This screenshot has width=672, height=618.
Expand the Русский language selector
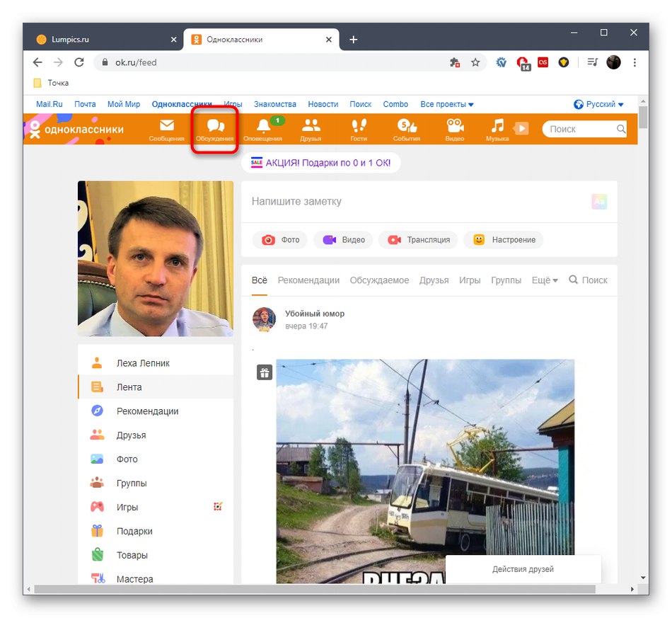coord(598,104)
